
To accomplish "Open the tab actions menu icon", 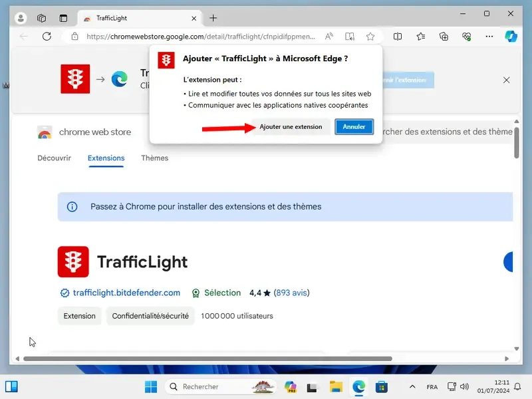I will 63,18.
